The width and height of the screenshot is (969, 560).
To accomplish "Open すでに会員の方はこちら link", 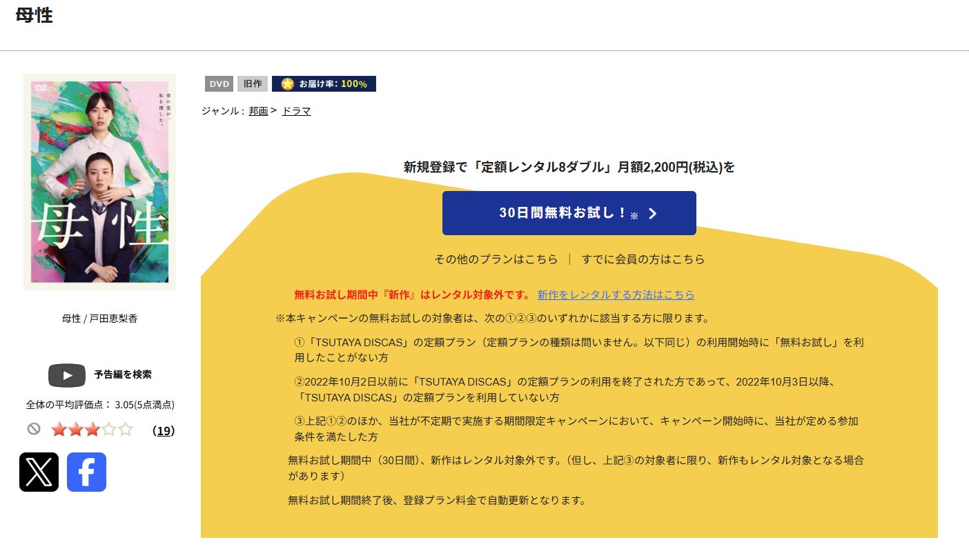I will click(x=643, y=259).
